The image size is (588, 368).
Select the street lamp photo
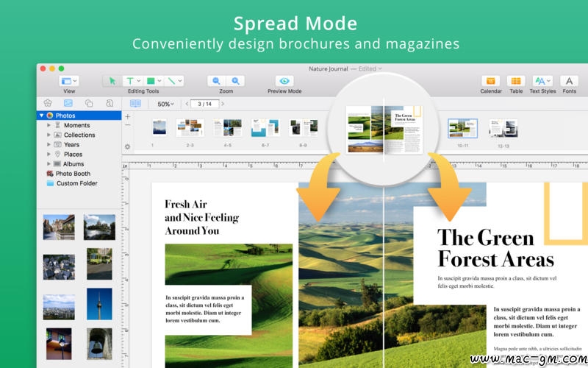pos(59,344)
